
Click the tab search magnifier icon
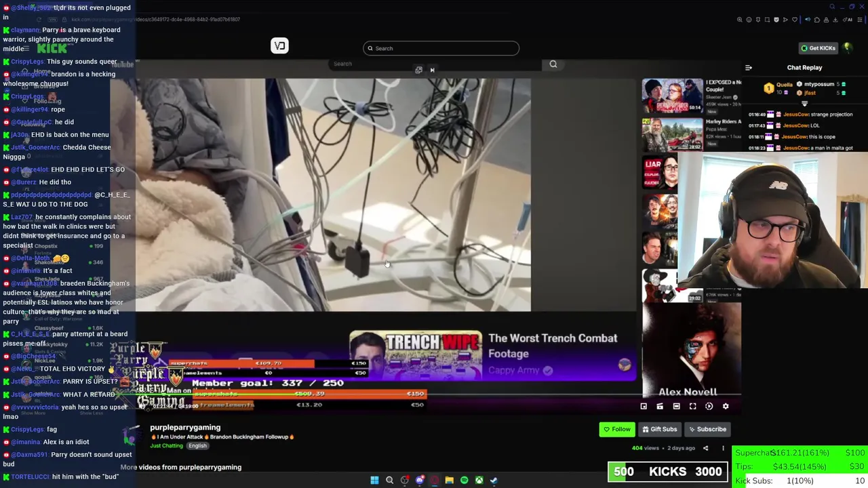[x=832, y=7]
